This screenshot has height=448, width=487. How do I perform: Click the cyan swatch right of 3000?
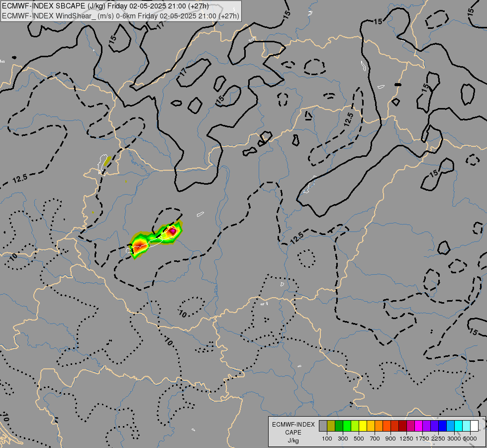pyautogui.click(x=459, y=426)
